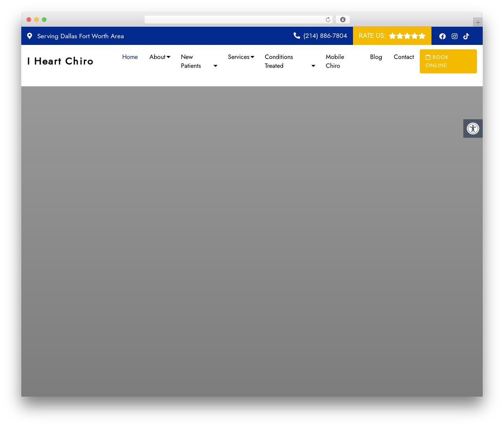Image resolution: width=504 pixels, height=427 pixels.
Task: Click the browser download icon
Action: [343, 20]
